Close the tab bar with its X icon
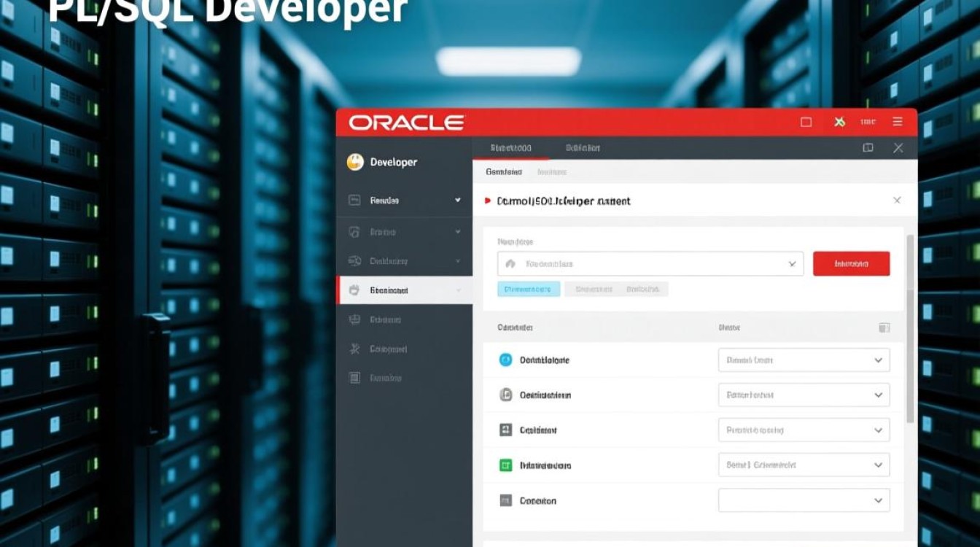This screenshot has width=980, height=547. pyautogui.click(x=898, y=147)
